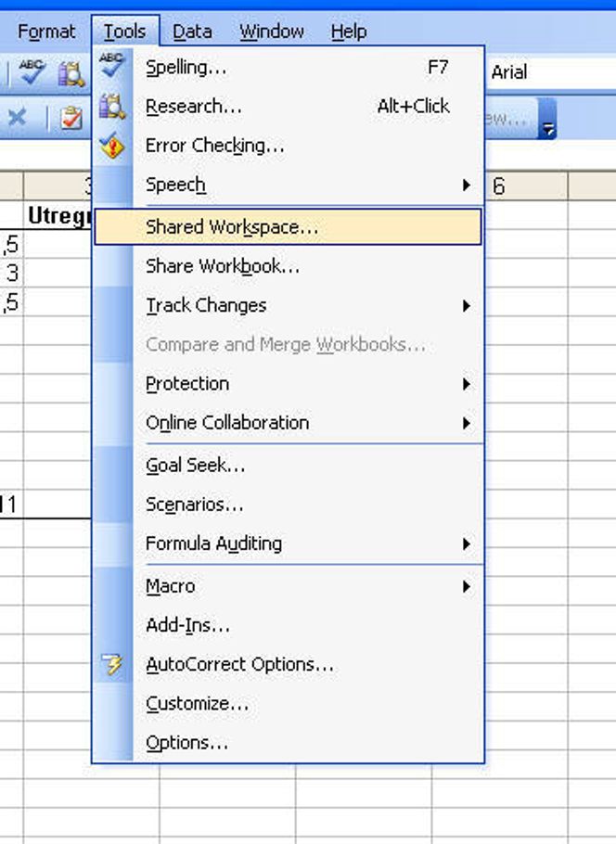Click the Error Checking warning icon

point(112,146)
